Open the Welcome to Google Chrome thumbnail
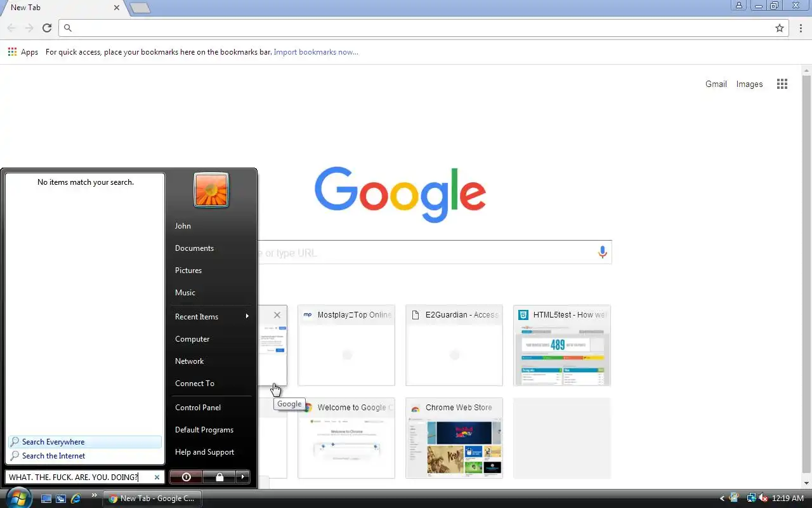 (346, 438)
